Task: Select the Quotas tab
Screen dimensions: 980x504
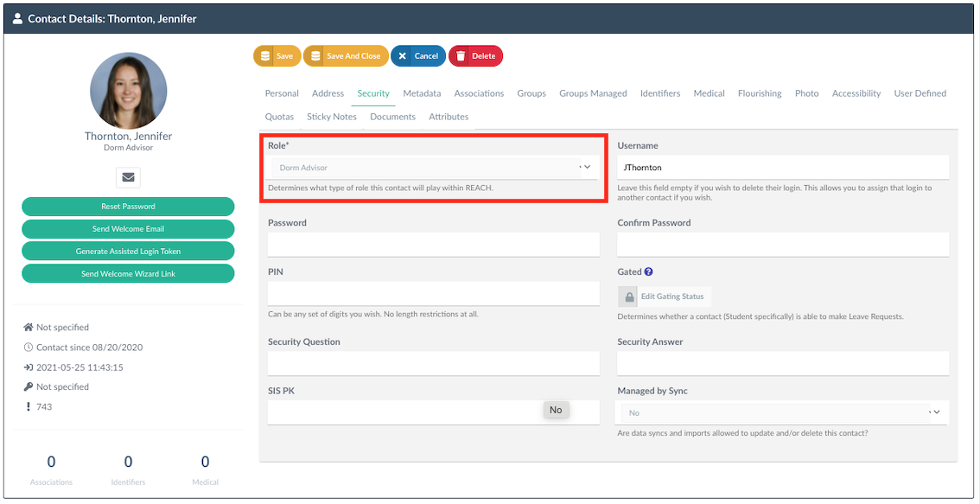Action: coord(279,117)
